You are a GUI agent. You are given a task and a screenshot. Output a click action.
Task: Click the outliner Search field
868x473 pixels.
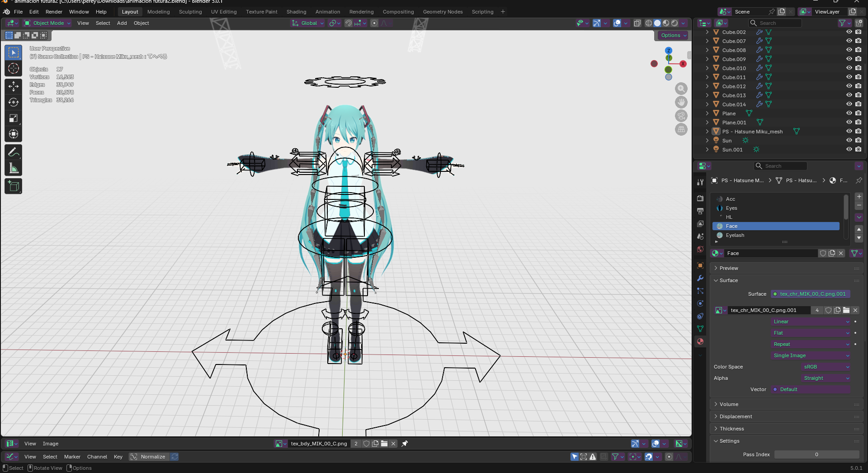pos(775,23)
